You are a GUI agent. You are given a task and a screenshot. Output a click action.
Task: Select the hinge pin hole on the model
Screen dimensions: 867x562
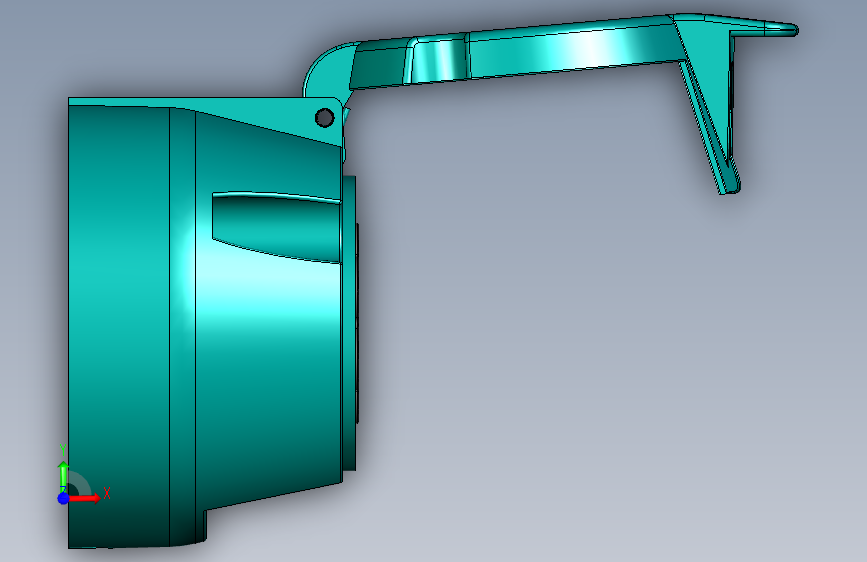(325, 118)
